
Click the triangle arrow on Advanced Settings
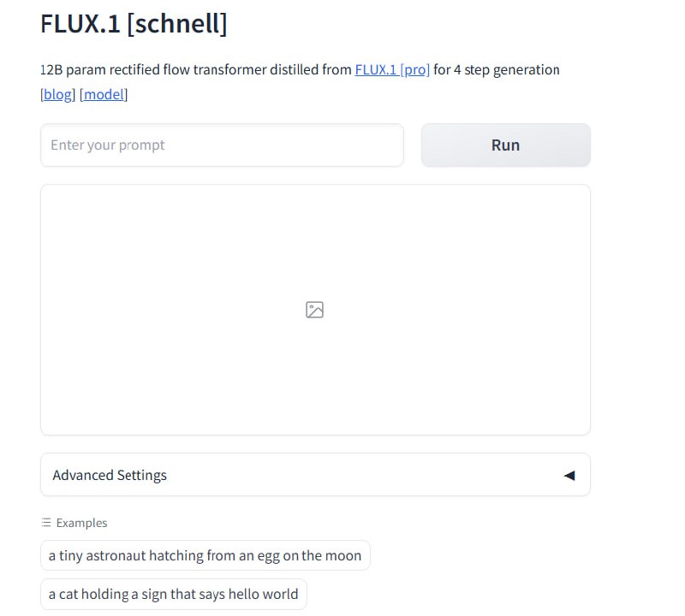[x=569, y=476]
